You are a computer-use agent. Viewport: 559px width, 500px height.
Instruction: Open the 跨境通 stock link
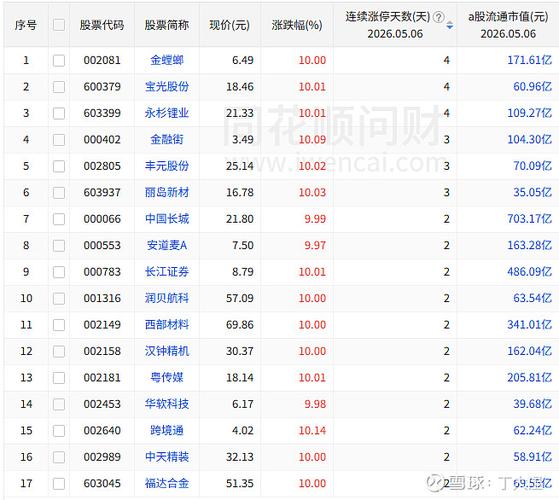[x=167, y=431]
